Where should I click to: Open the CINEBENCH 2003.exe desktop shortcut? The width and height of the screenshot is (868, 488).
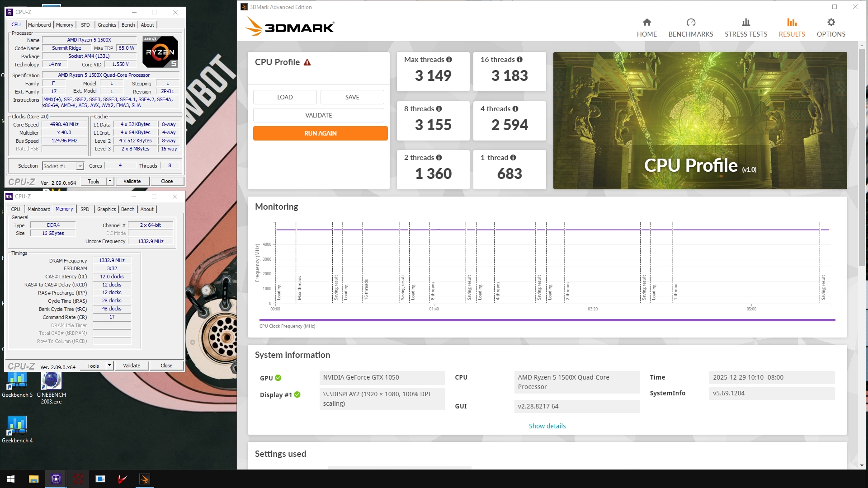(51, 388)
